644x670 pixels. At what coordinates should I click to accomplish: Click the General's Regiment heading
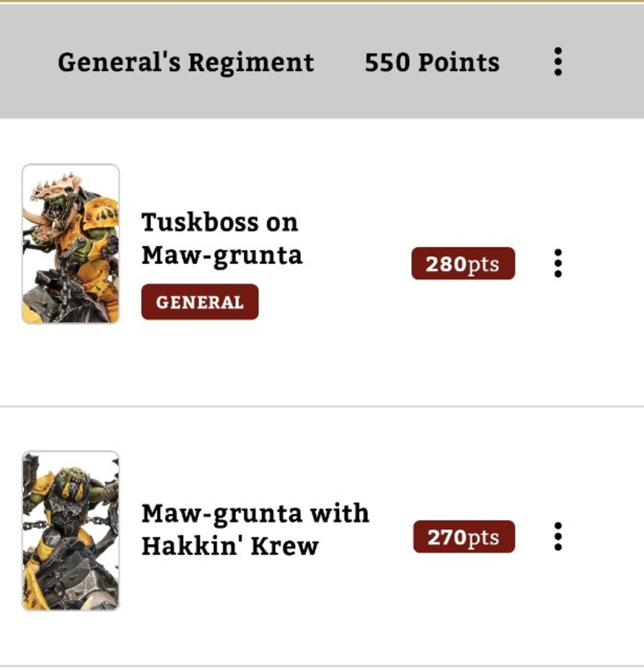click(186, 62)
